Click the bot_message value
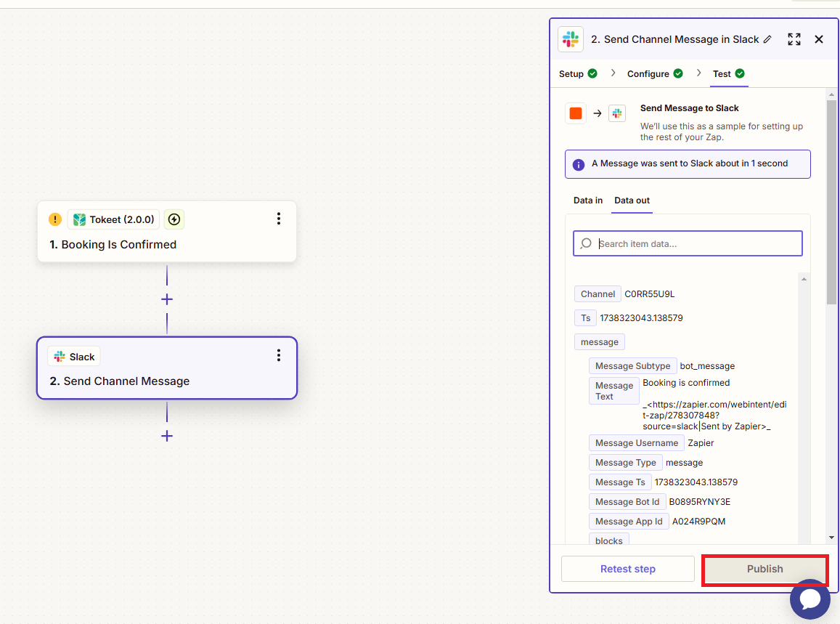This screenshot has width=840, height=624. pos(707,365)
